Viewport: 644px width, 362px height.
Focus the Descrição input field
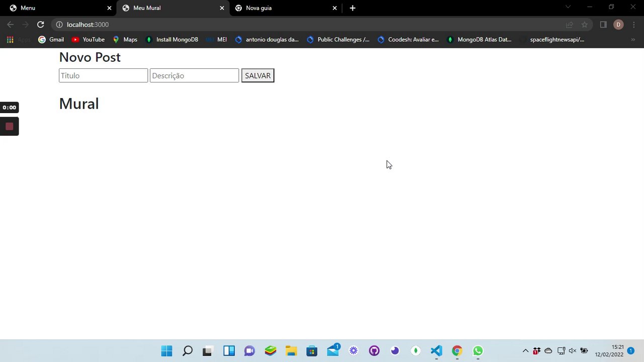194,75
